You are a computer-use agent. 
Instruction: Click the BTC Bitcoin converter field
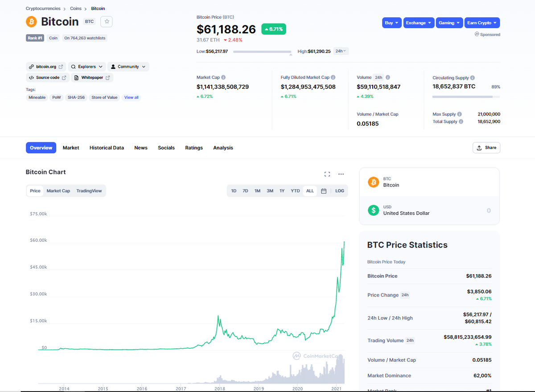coord(429,182)
